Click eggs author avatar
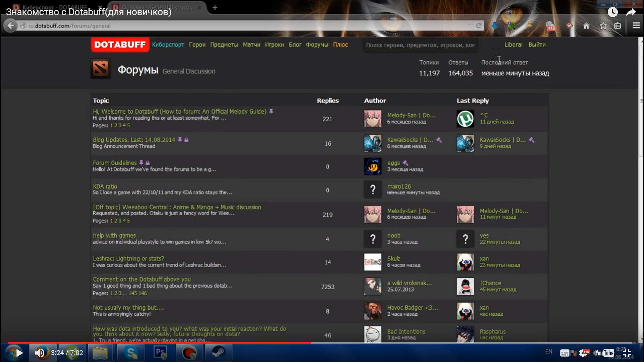Image resolution: width=644 pixels, height=362 pixels. point(373,166)
